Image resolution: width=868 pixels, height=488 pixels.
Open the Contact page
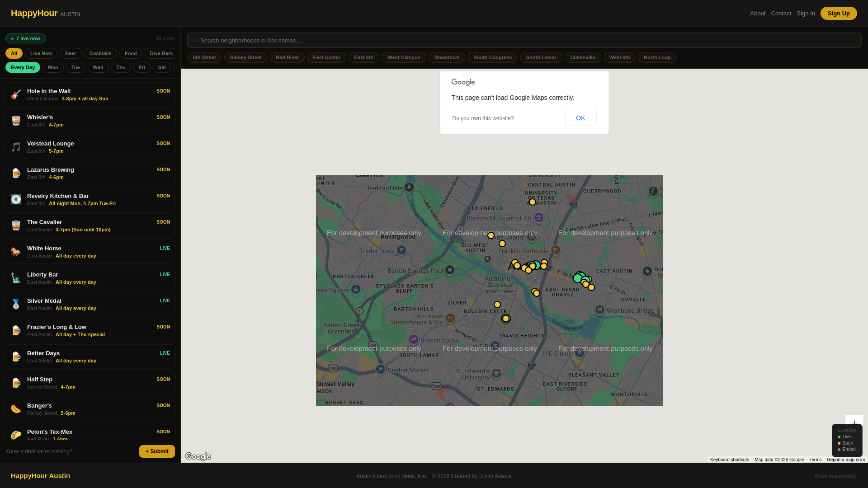click(781, 13)
